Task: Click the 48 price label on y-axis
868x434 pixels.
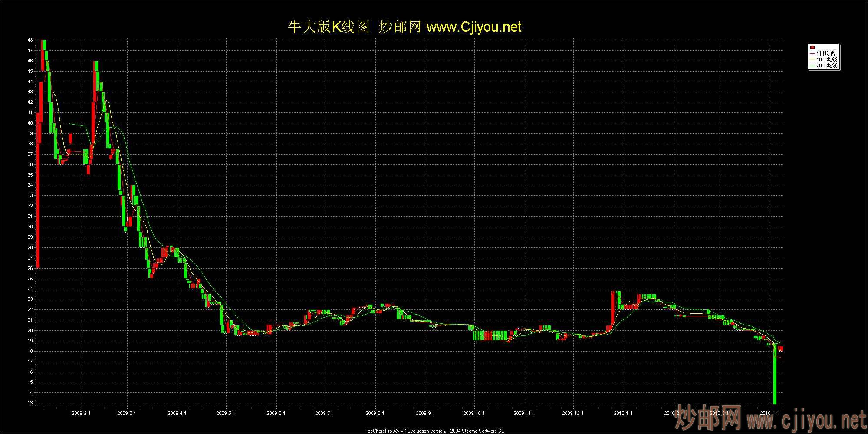Action: click(x=30, y=40)
